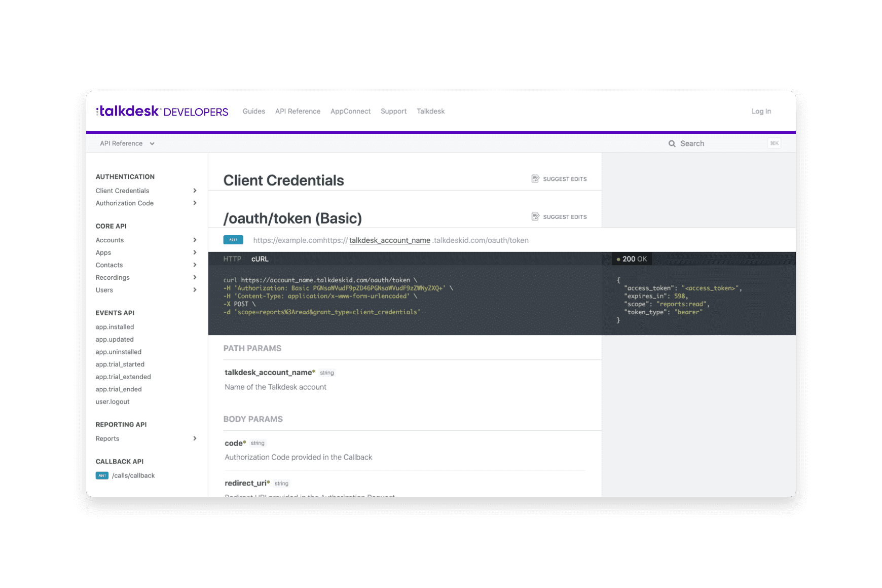This screenshot has width=882, height=588.
Task: Open the Guides navigation menu item
Action: [x=253, y=111]
